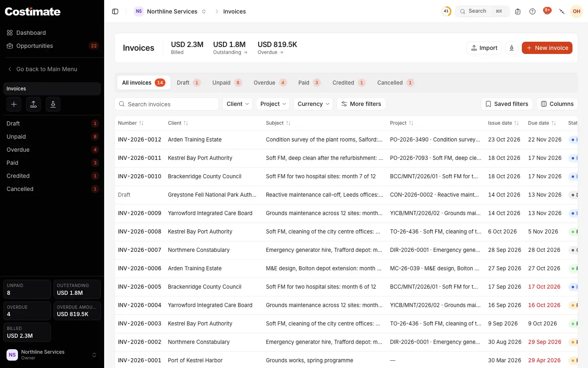Open the Outstanding USD 1.8M link
The height and width of the screenshot is (368, 588).
[x=230, y=48]
